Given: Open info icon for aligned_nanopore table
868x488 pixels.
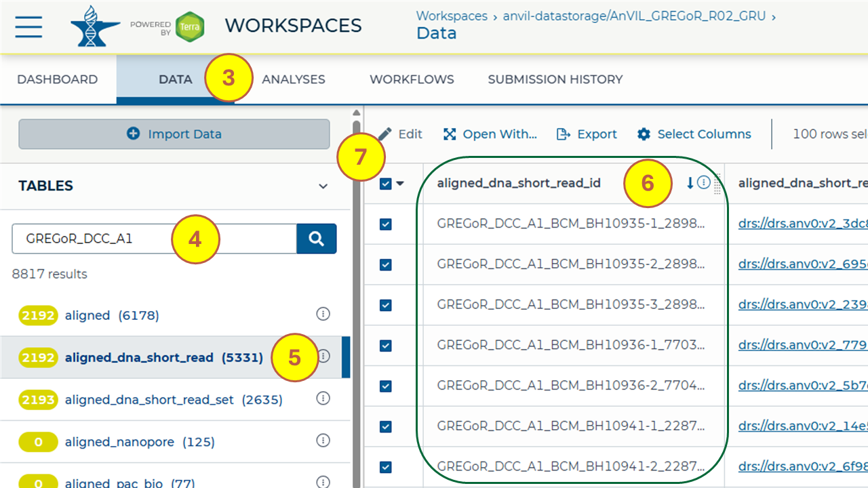Looking at the screenshot, I should tap(323, 441).
